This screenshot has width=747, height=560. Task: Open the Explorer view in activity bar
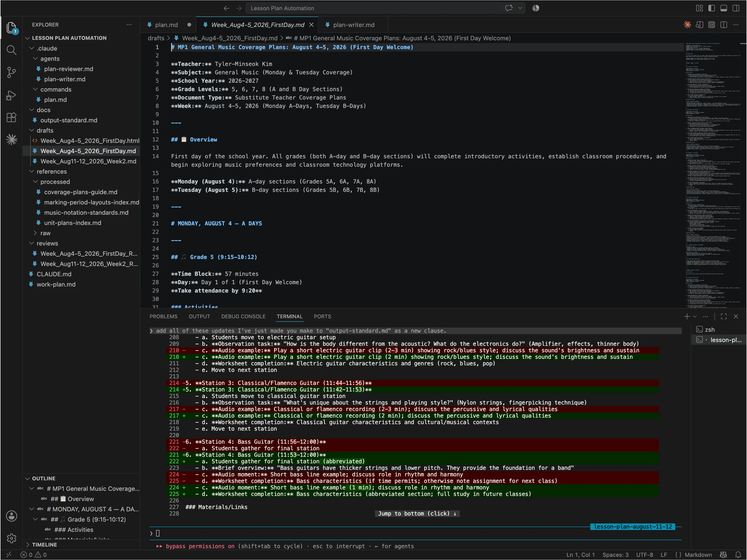[12, 28]
